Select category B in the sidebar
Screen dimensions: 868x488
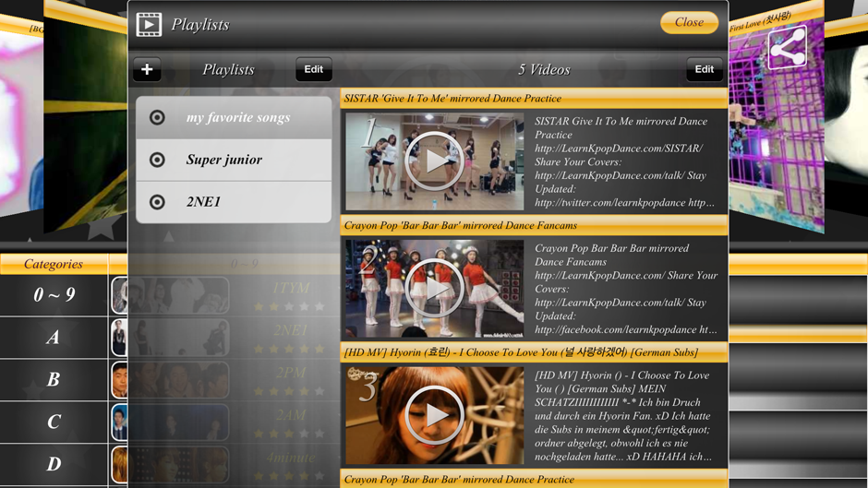54,379
